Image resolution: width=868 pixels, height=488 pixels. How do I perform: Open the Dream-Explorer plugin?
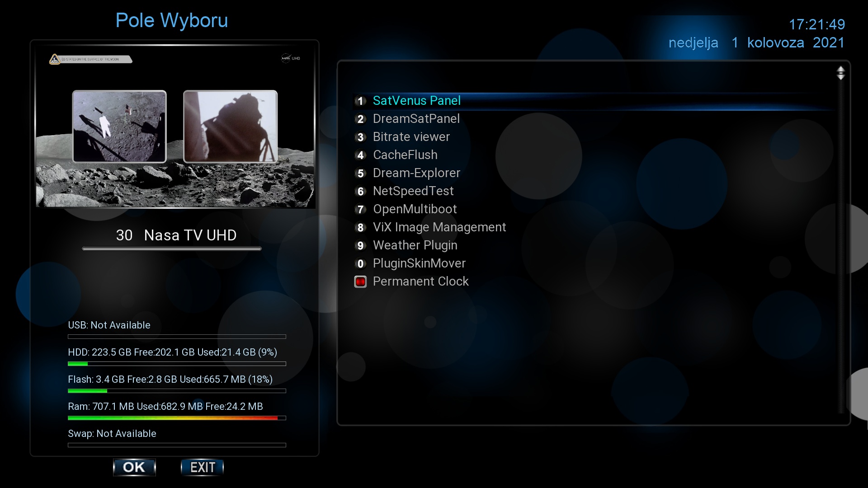coord(594,173)
